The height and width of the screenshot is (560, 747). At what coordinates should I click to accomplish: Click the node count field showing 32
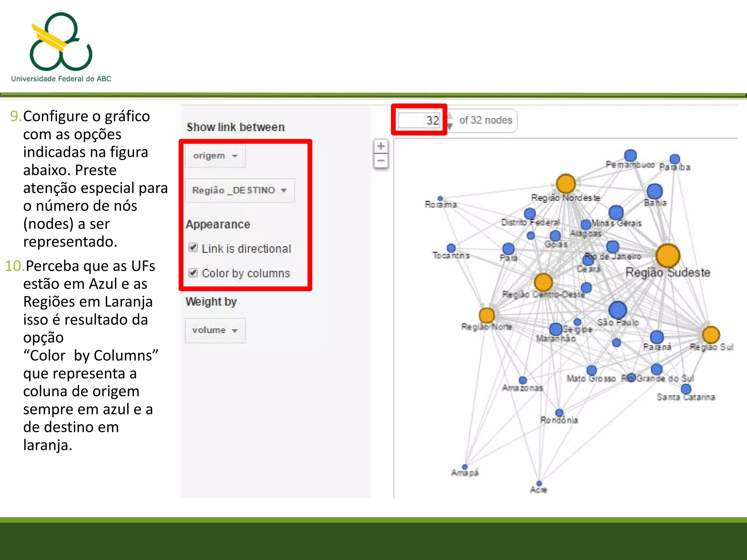pos(419,120)
